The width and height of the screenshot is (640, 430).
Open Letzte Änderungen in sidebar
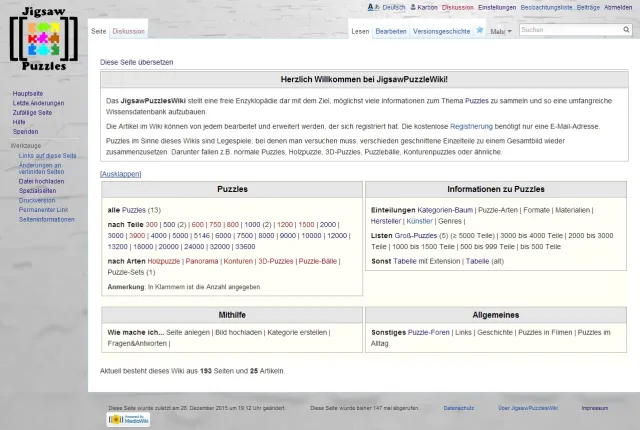click(38, 103)
